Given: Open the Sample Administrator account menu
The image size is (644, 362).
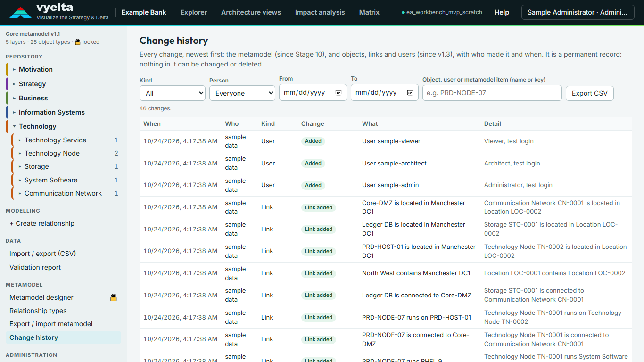Looking at the screenshot, I should click(x=578, y=12).
